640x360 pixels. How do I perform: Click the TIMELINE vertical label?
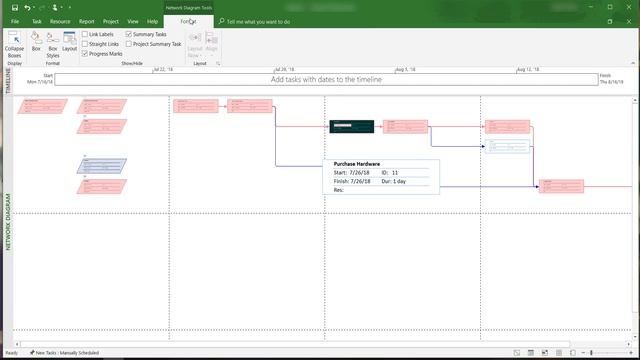(8, 80)
